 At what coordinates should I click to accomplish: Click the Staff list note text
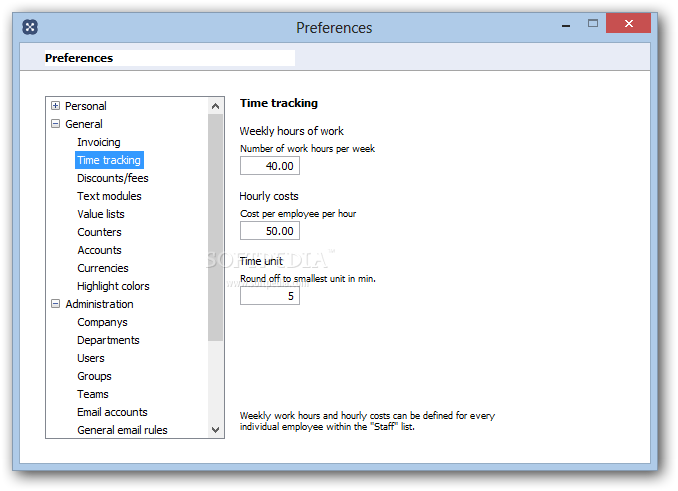pos(367,421)
